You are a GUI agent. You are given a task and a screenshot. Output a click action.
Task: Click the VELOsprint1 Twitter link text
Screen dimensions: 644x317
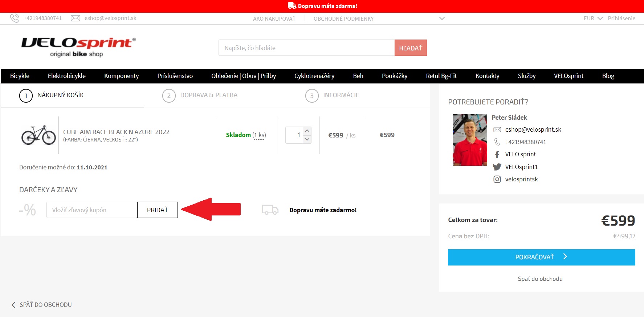521,167
